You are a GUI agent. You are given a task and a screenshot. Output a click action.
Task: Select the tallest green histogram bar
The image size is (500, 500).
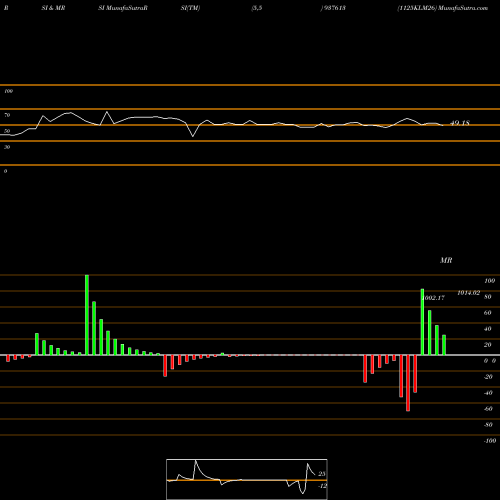[x=87, y=315]
